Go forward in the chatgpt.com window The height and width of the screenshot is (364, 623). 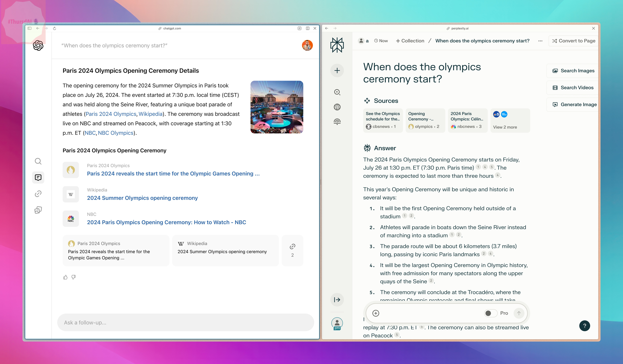46,28
